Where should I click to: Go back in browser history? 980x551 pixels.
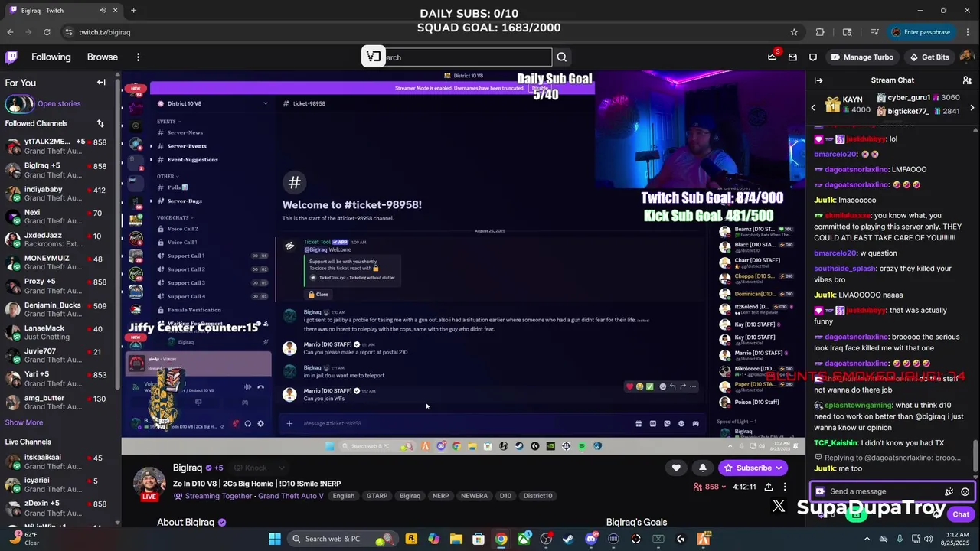coord(10,32)
